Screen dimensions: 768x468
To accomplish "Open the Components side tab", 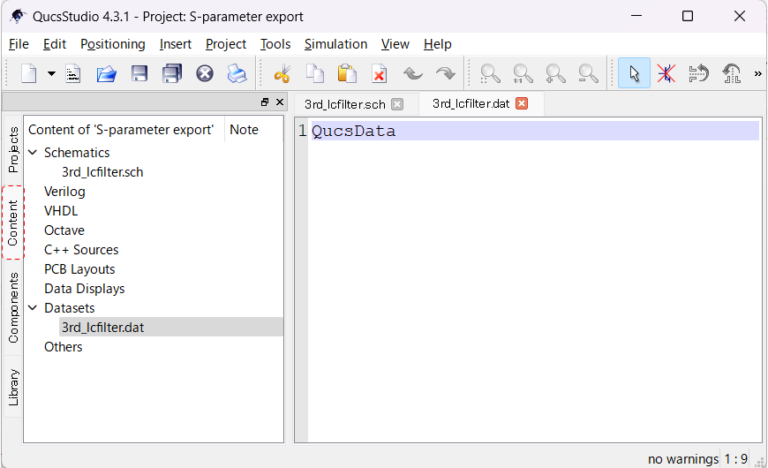I will click(x=13, y=308).
